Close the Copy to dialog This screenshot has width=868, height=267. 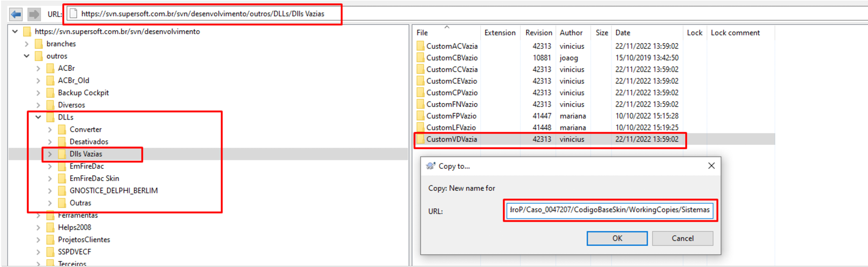pyautogui.click(x=711, y=166)
